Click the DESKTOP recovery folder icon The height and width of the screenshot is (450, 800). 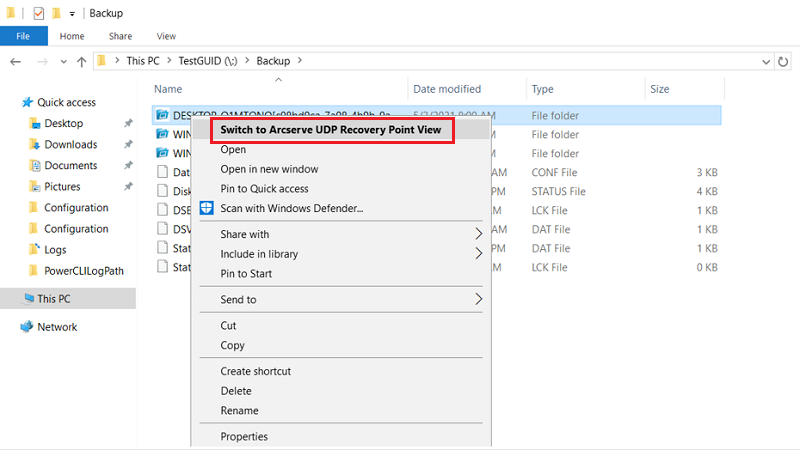[x=162, y=115]
